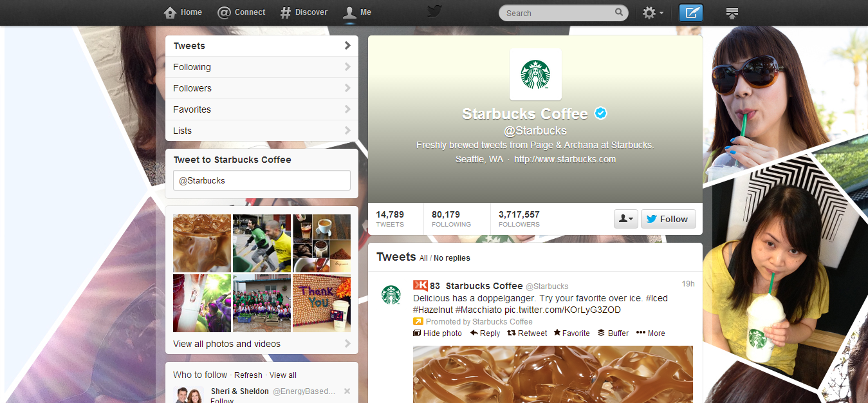Reply to the Starbucks promoted tweet
The image size is (868, 403).
(485, 333)
